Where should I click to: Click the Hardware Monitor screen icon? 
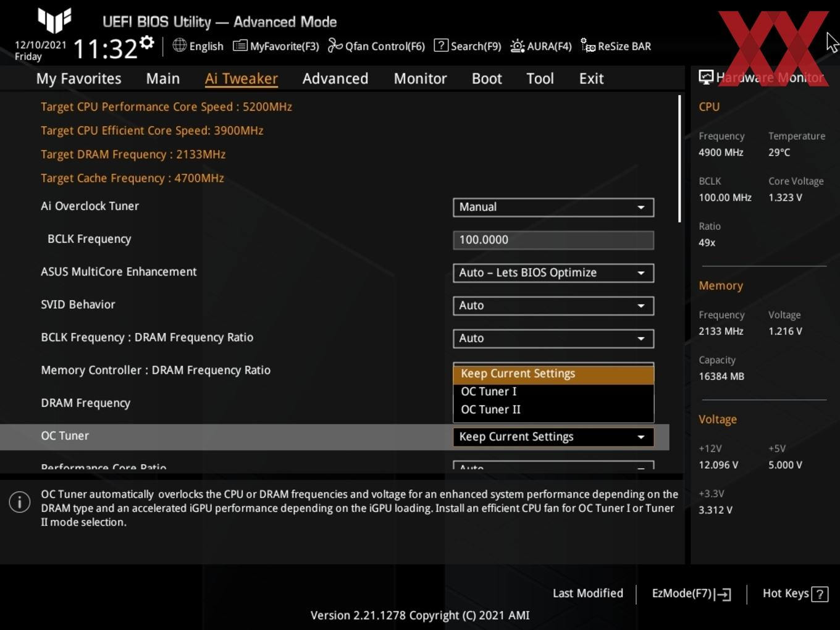[706, 77]
